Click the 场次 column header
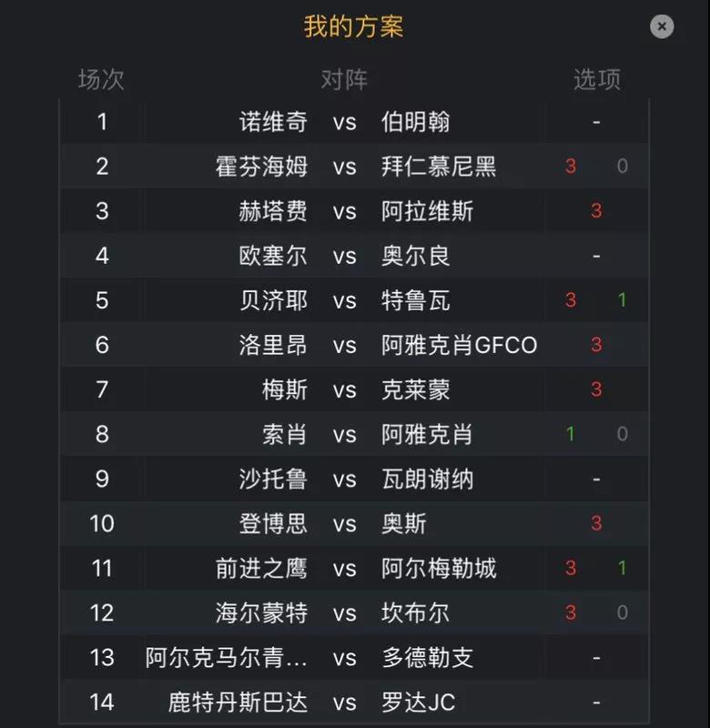The image size is (710, 728). tap(101, 79)
